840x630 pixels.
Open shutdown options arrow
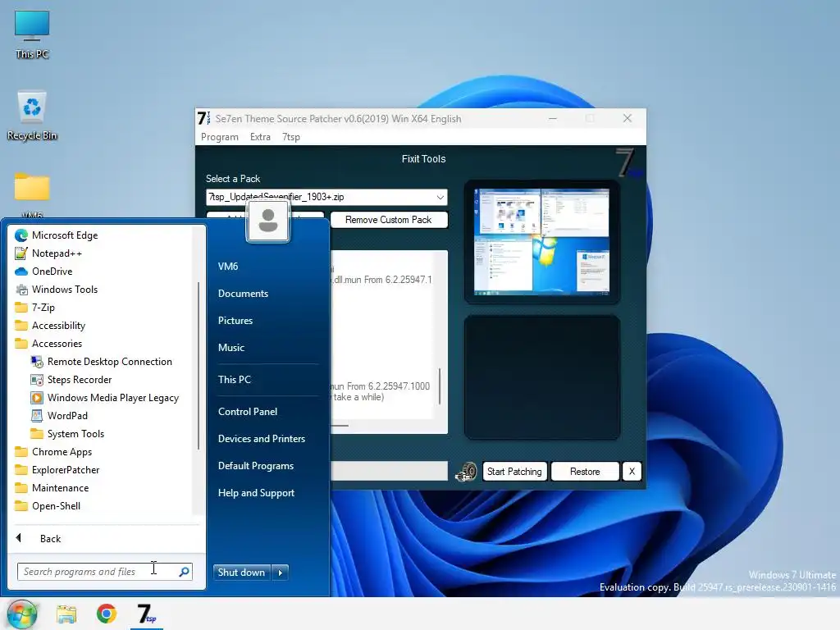coord(281,573)
